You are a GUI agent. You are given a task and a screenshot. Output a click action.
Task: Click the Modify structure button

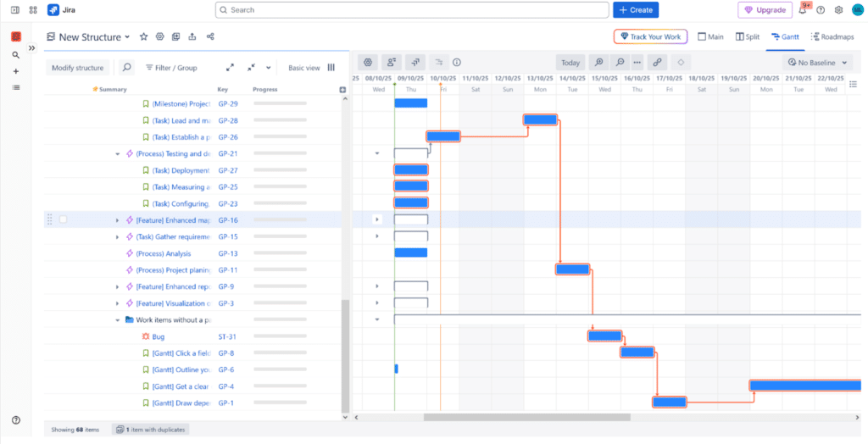pyautogui.click(x=78, y=68)
